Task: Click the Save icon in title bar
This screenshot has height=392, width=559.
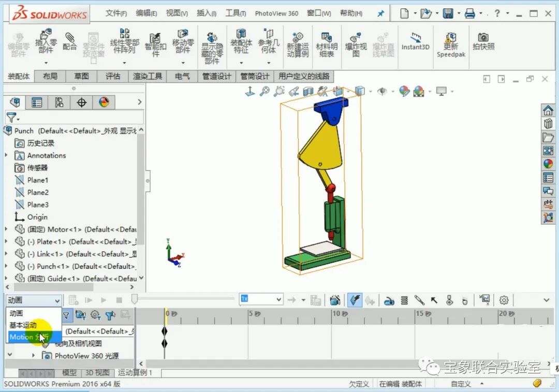Action: [448, 13]
